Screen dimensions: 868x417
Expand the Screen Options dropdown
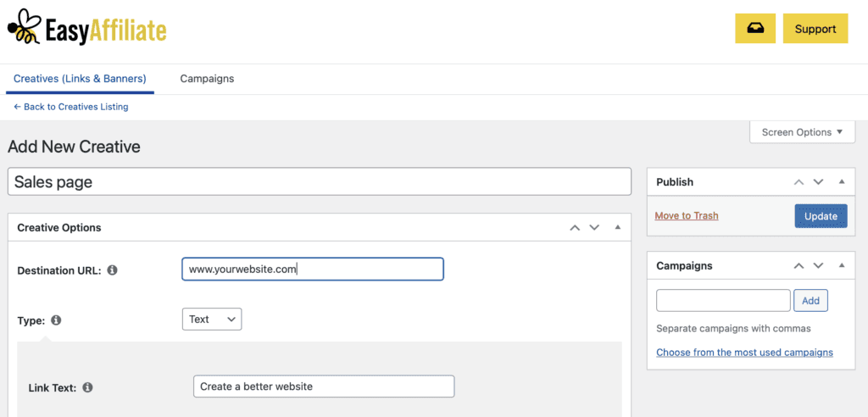[x=802, y=132]
